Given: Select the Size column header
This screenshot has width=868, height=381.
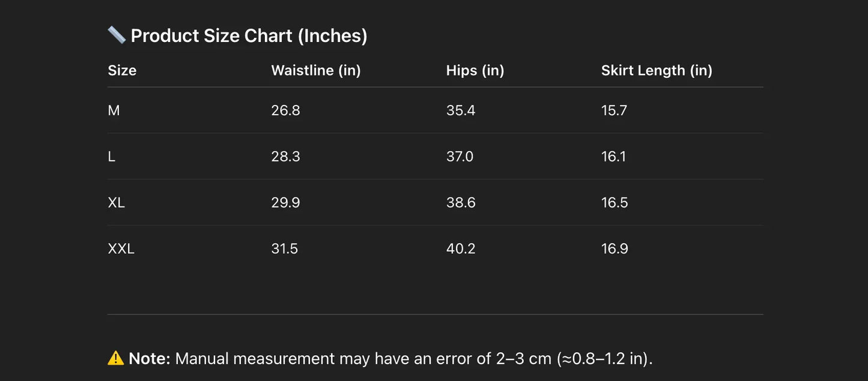Looking at the screenshot, I should [x=122, y=70].
